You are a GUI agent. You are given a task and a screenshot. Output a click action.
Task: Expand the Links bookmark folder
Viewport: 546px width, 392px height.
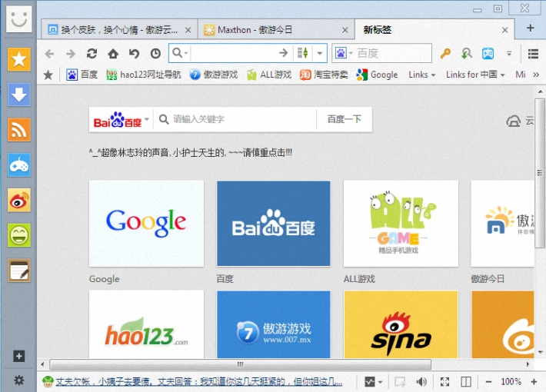click(421, 75)
